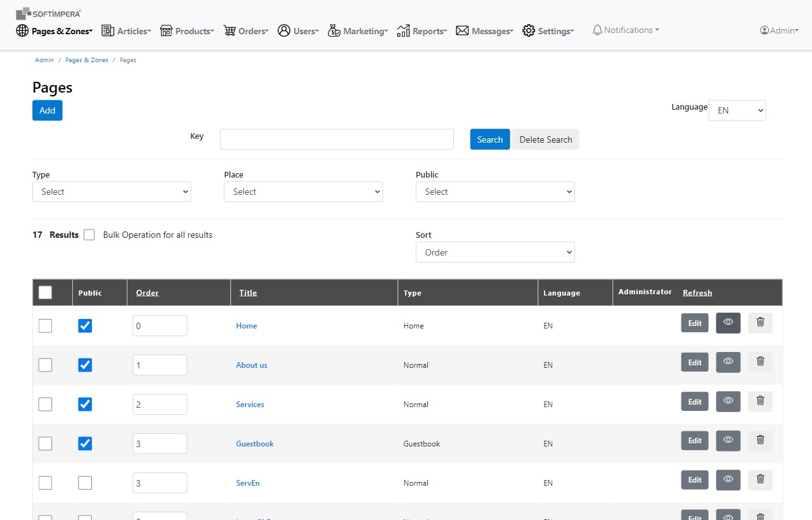Go to Admin in the breadcrumb
812x520 pixels.
[x=44, y=60]
